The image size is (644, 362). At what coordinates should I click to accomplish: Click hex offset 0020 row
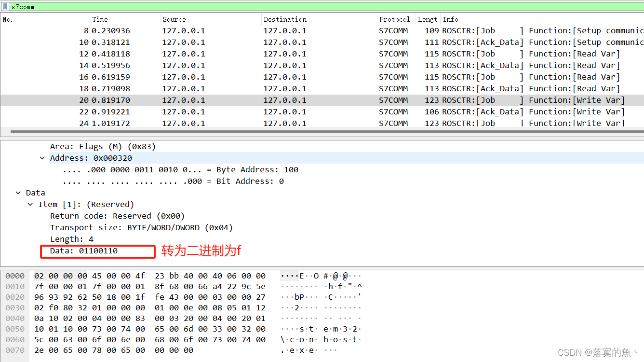coord(150,297)
